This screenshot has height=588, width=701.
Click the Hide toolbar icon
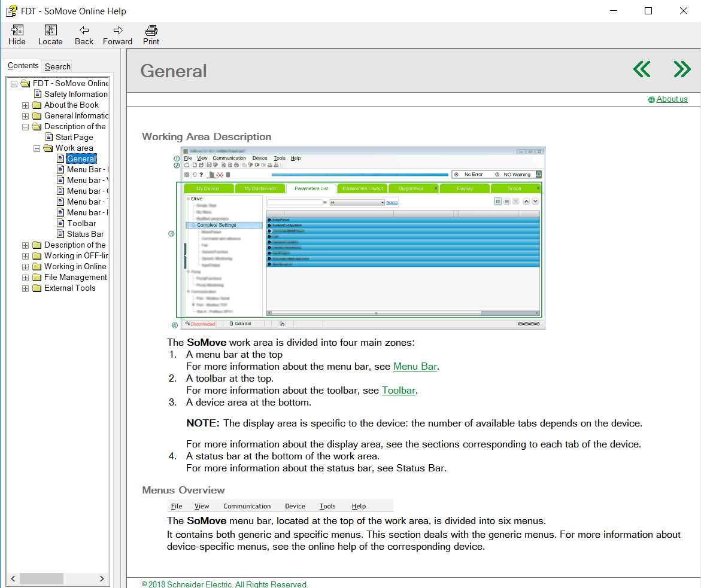click(x=17, y=35)
